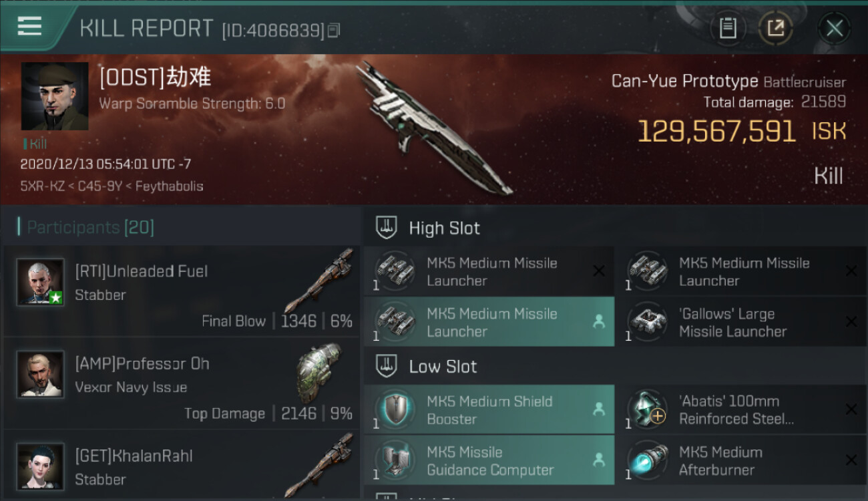This screenshot has width=868, height=501.
Task: Select the MK5 Missile Guidance Computer icon
Action: coord(395,460)
